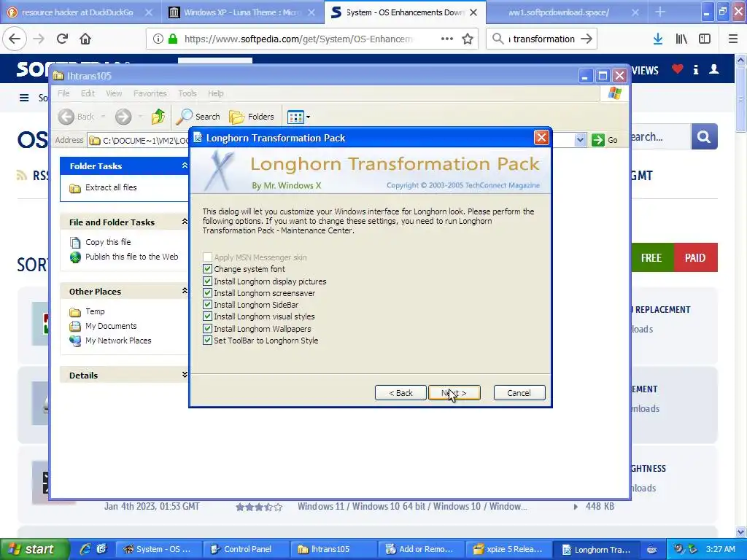Open Firefox hamburger menu
Image resolution: width=747 pixels, height=560 pixels.
coord(733,39)
